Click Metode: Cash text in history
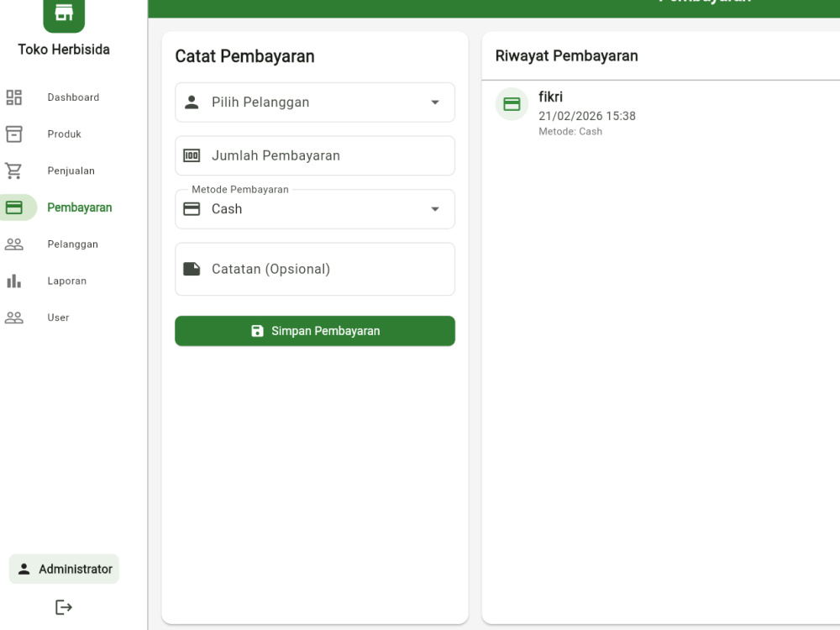The width and height of the screenshot is (840, 630). (x=570, y=132)
